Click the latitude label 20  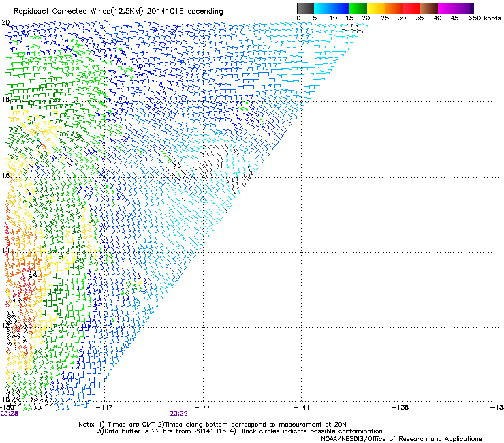(x=5, y=22)
